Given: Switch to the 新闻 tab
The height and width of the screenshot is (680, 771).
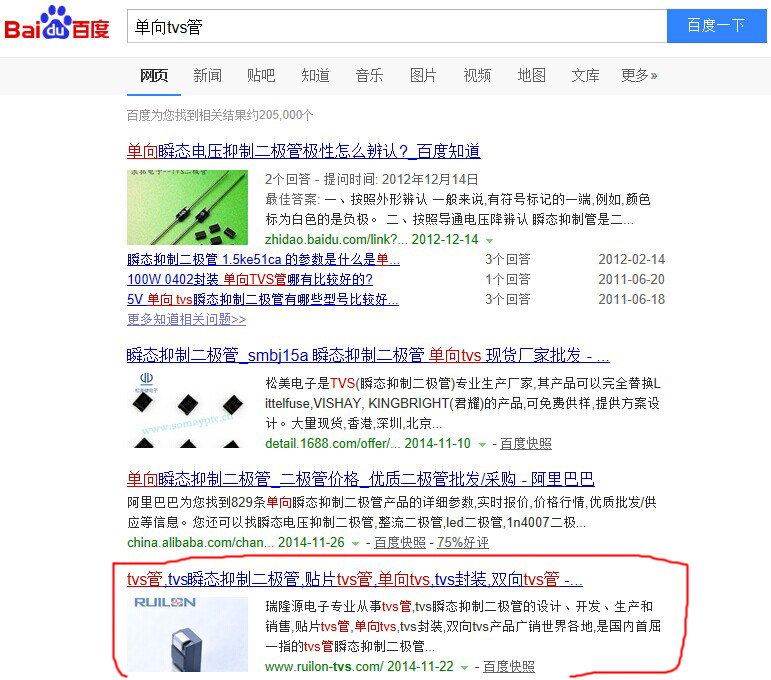Looking at the screenshot, I should coord(208,75).
